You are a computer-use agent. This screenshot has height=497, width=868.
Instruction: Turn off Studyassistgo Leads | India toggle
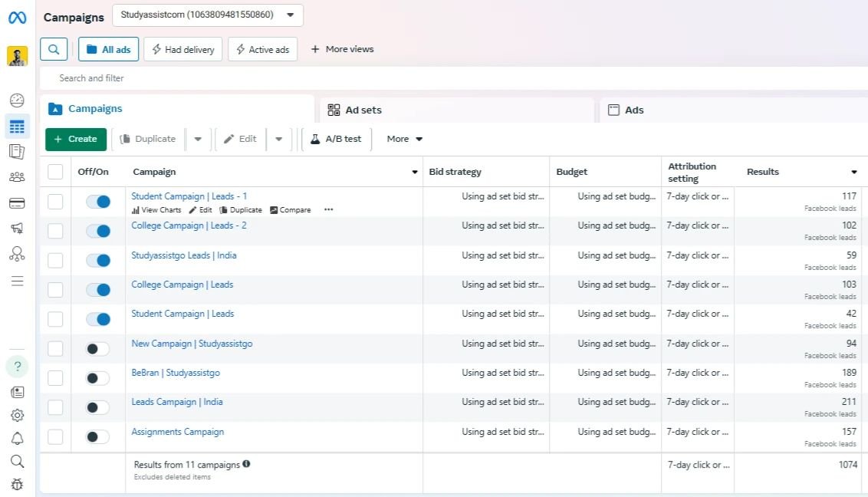pyautogui.click(x=98, y=260)
